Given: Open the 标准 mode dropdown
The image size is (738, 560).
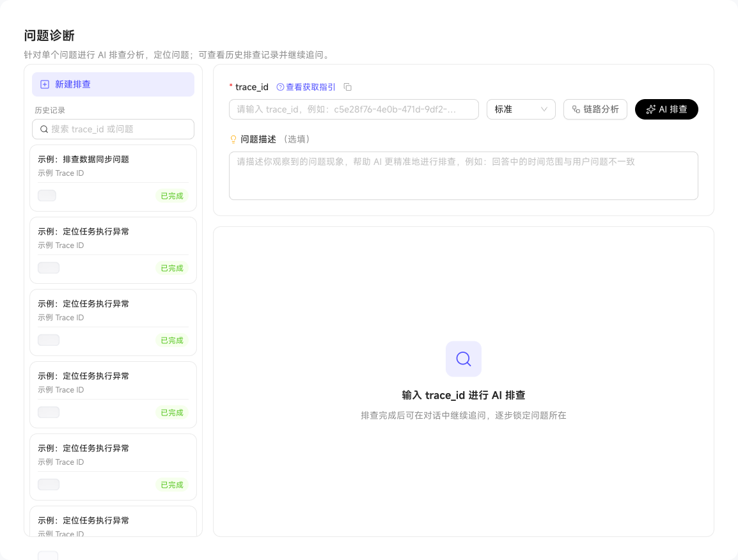Looking at the screenshot, I should pos(521,109).
